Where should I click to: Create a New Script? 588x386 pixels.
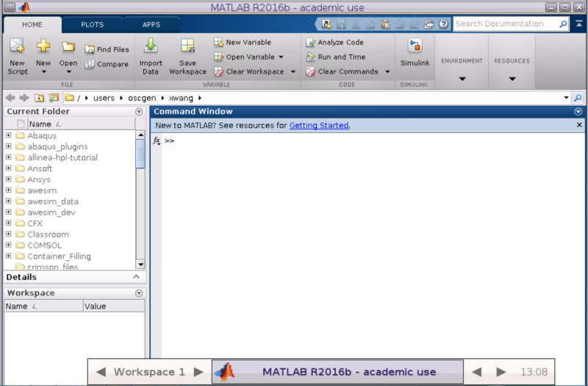click(17, 57)
